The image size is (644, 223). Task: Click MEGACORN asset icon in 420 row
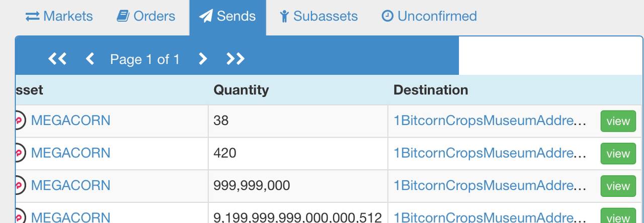point(20,153)
